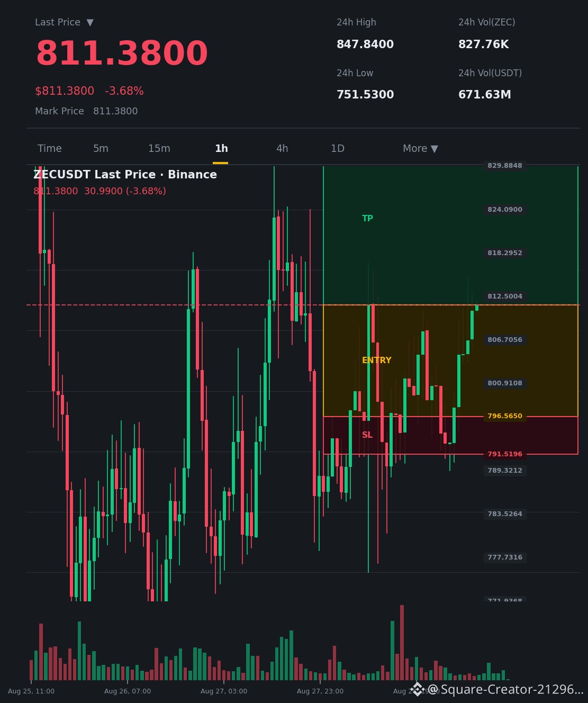Click the 824.0900 price axis label
Viewport: 588px width, 703px height.
click(x=505, y=210)
